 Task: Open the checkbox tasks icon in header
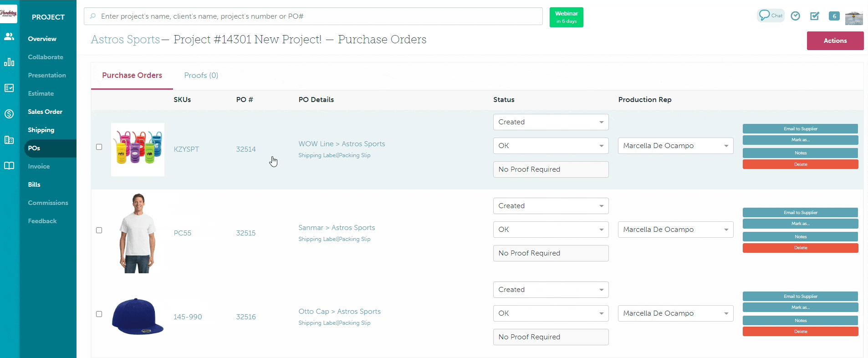tap(815, 16)
